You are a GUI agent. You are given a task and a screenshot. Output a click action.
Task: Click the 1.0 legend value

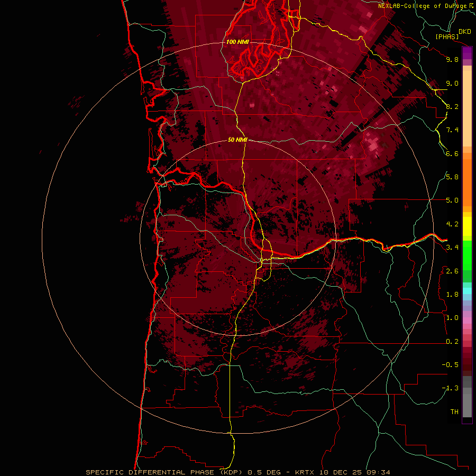click(452, 318)
